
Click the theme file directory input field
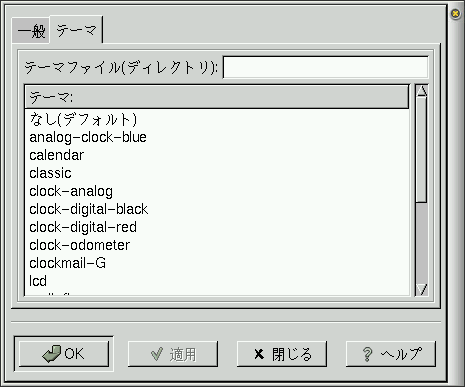[325, 67]
